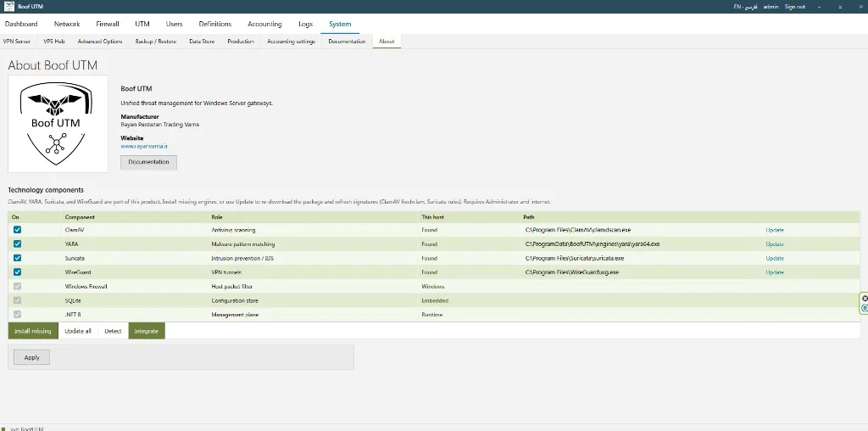Click the Boof UTM owl shield logo
The height and width of the screenshot is (431, 868).
tap(58, 124)
